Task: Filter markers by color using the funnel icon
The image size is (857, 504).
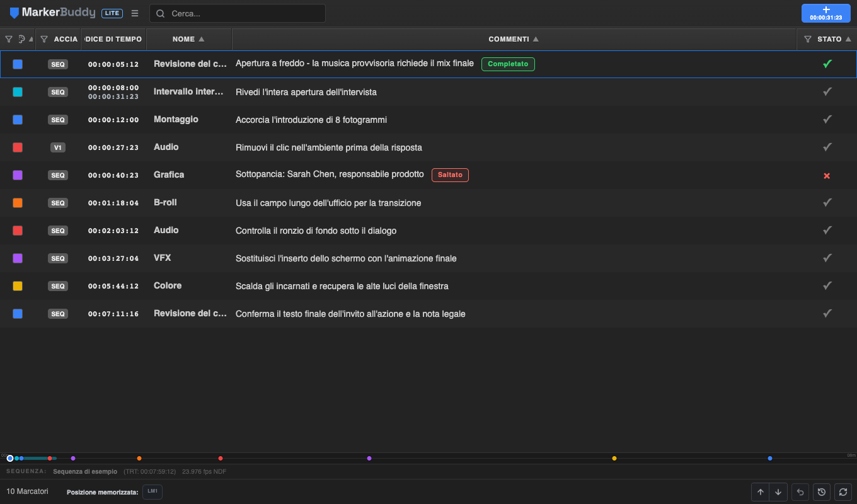Action: tap(9, 39)
